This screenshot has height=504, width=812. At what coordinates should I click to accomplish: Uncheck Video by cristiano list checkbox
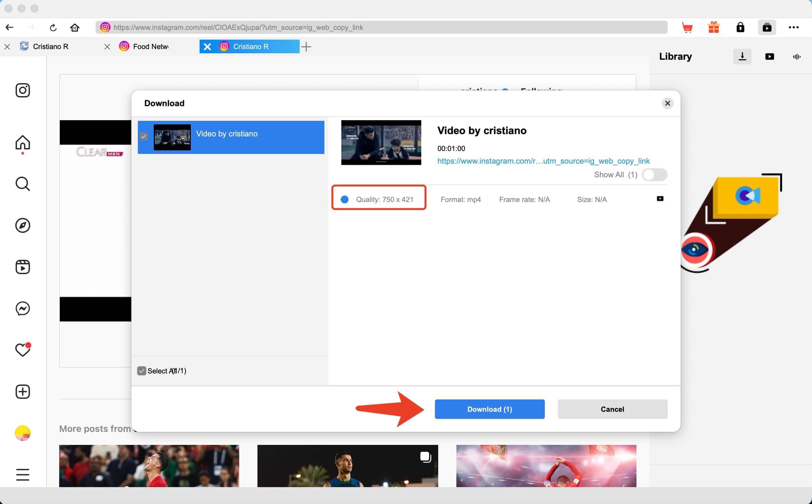[x=144, y=136]
